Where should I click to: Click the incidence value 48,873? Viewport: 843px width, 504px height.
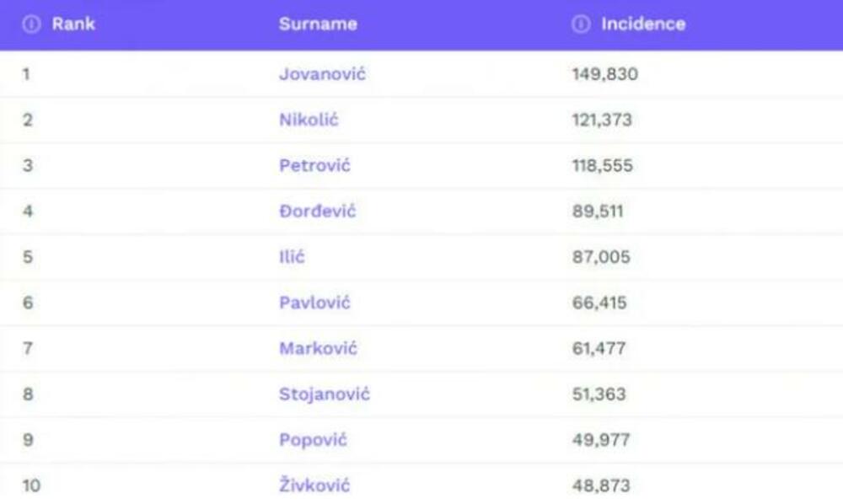tap(601, 485)
